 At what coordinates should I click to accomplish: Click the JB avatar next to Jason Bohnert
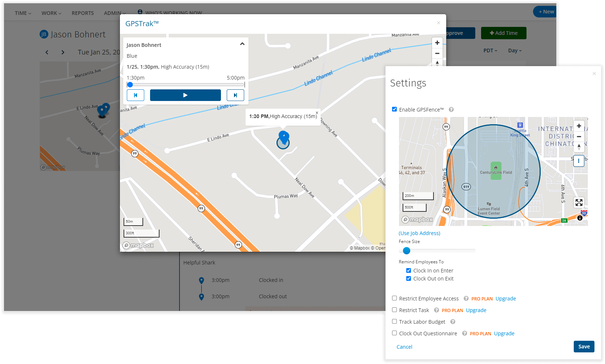44,35
